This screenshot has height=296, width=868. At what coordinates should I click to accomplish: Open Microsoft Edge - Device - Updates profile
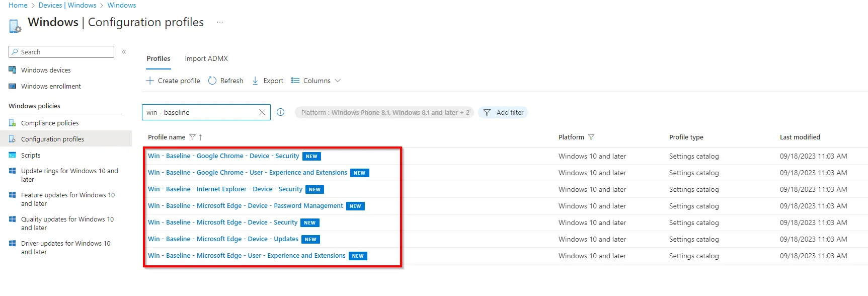223,239
